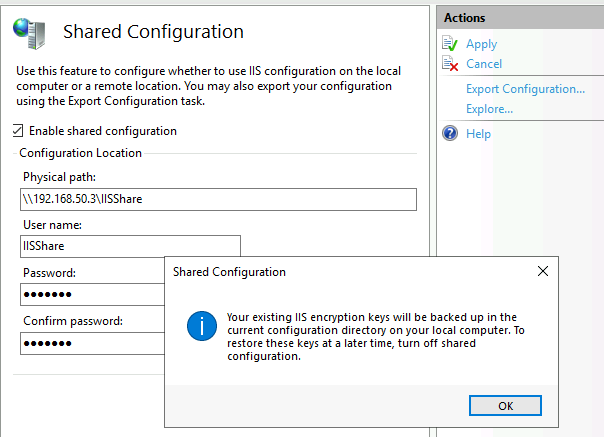Open the Help link in Actions pane
This screenshot has width=604, height=437.
[478, 134]
